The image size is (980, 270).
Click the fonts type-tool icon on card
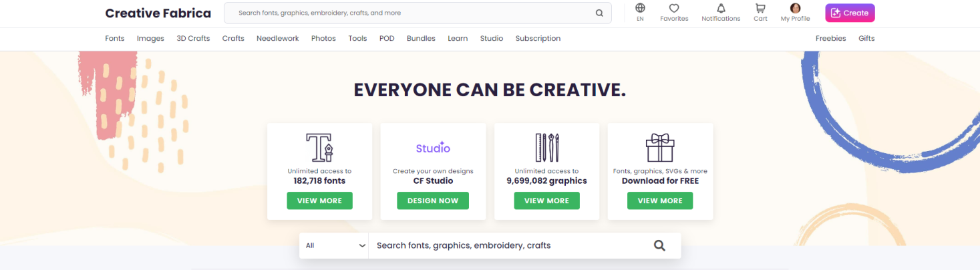(x=319, y=148)
